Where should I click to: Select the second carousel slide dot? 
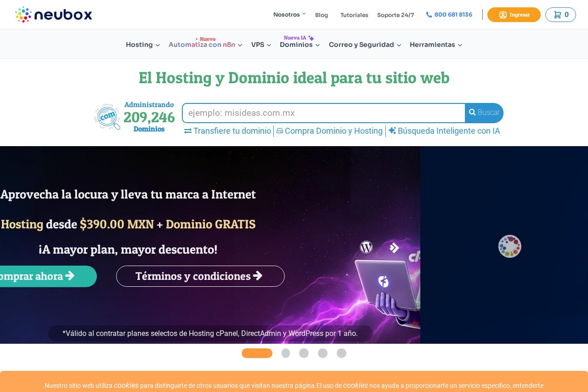pos(286,353)
